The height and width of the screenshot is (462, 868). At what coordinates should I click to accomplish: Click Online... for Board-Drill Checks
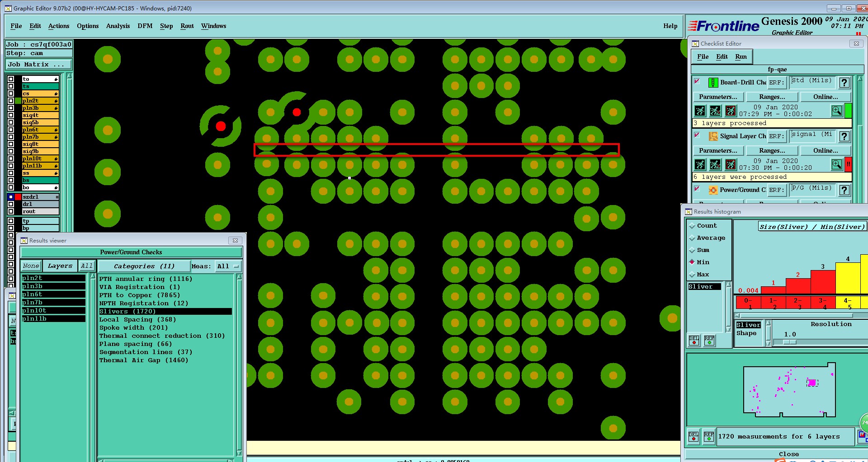826,97
